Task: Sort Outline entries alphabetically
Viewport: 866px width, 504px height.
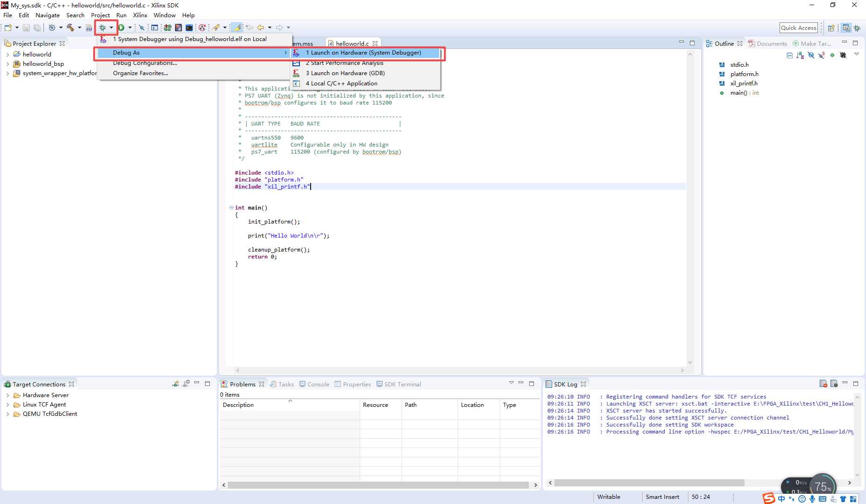Action: pos(801,55)
